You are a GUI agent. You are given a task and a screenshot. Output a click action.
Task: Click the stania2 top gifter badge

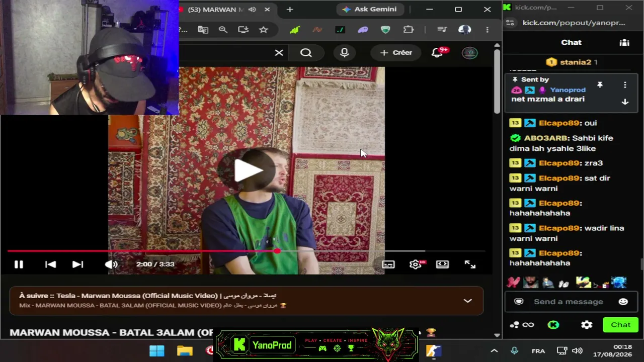click(x=572, y=62)
